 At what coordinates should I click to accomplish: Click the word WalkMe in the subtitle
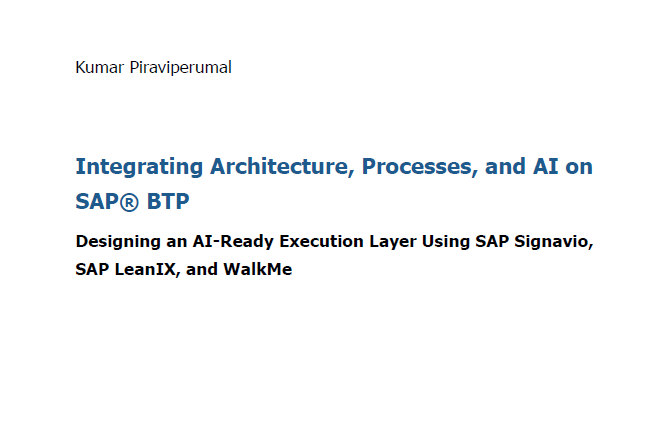click(x=258, y=269)
